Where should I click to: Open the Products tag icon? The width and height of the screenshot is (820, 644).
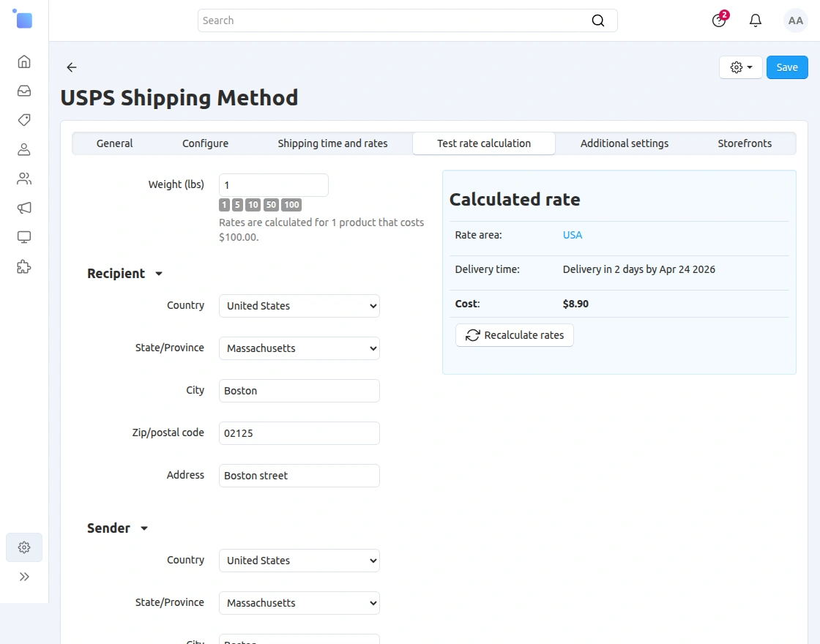[x=24, y=120]
